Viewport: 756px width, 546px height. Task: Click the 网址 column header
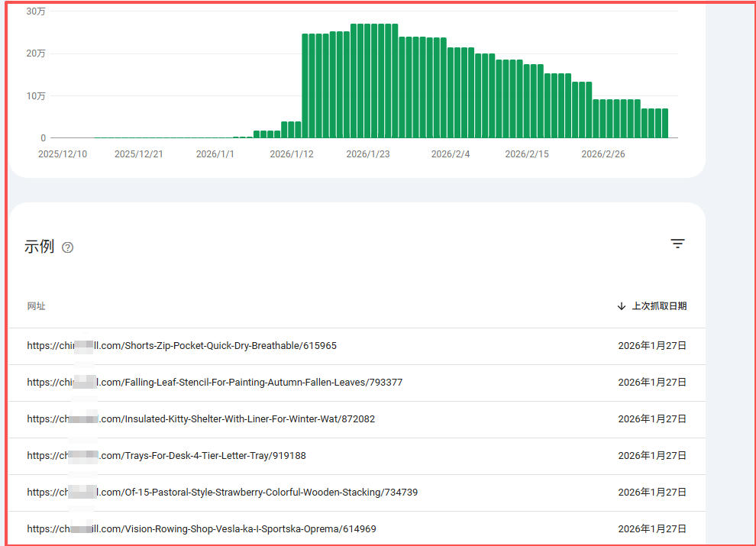(36, 306)
